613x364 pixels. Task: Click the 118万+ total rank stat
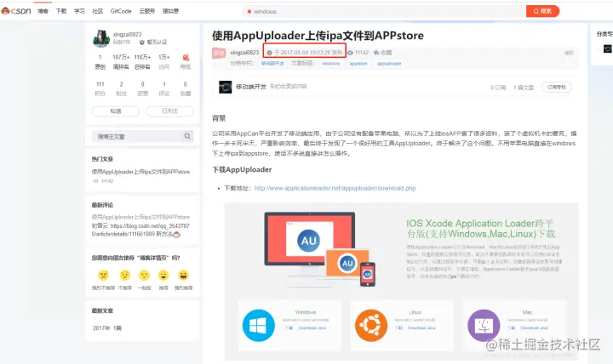click(x=142, y=62)
